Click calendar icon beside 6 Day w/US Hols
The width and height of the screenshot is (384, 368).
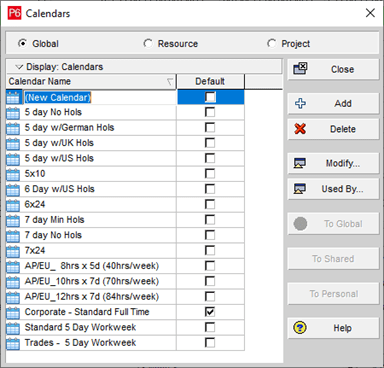click(13, 189)
